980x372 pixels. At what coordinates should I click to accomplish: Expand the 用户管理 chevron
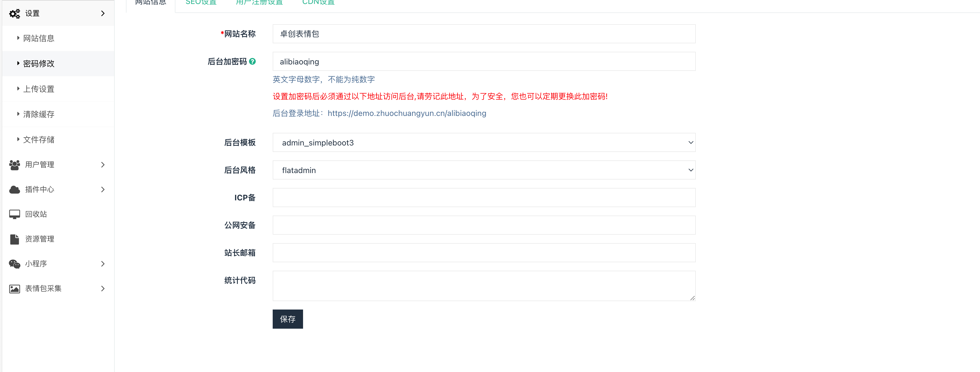103,165
